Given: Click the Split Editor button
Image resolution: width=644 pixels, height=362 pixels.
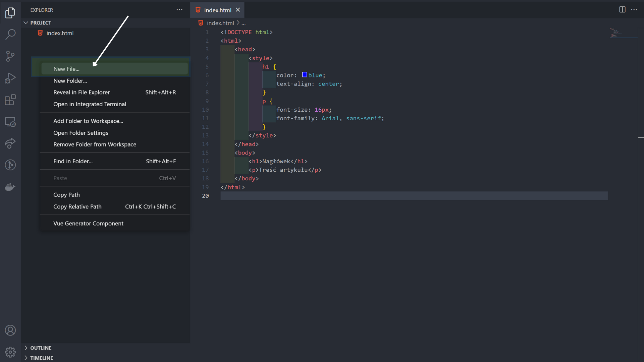Looking at the screenshot, I should point(622,10).
